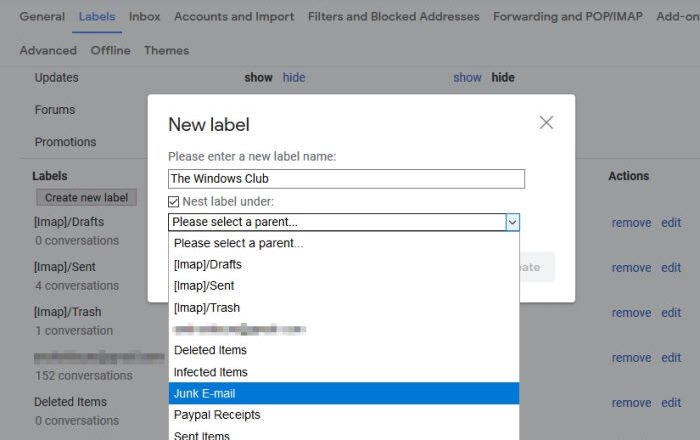Open the General settings tab
The height and width of the screenshot is (440, 700).
(x=42, y=17)
